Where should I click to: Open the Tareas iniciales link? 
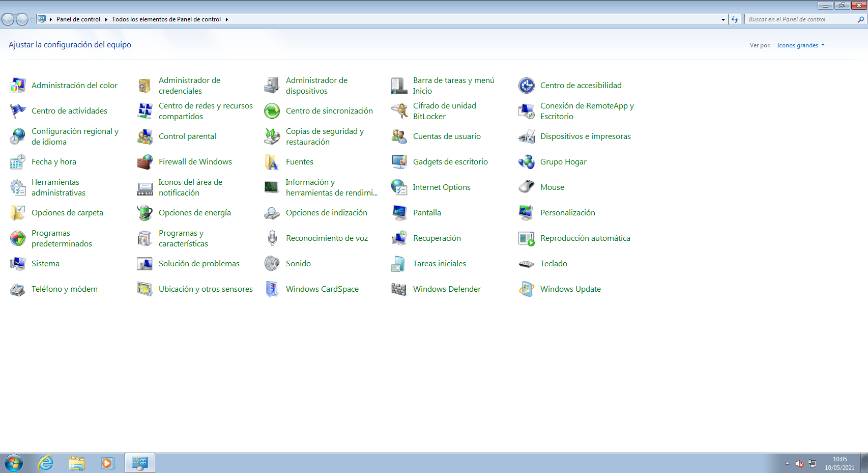click(440, 264)
